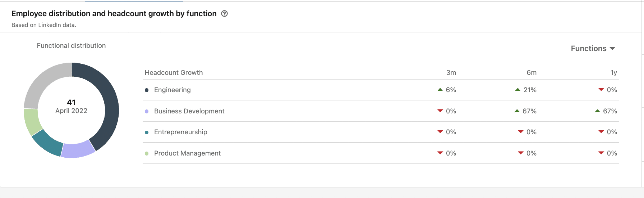The width and height of the screenshot is (644, 198).
Task: Click the Business Development purple legend dot
Action: pos(147,111)
